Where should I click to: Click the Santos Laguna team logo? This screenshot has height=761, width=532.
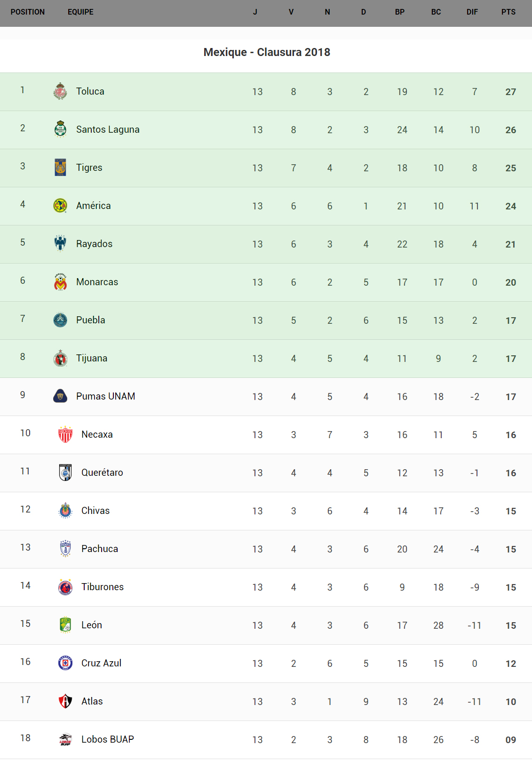[x=60, y=129]
